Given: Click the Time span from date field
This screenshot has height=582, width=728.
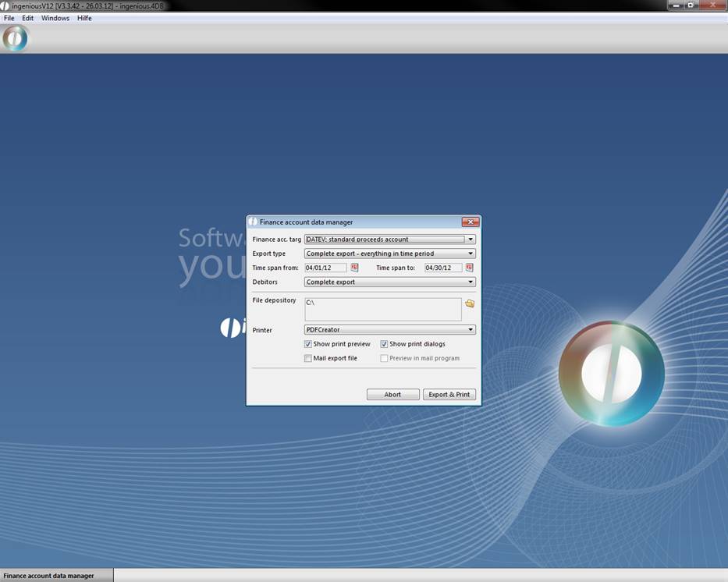Looking at the screenshot, I should pyautogui.click(x=325, y=268).
